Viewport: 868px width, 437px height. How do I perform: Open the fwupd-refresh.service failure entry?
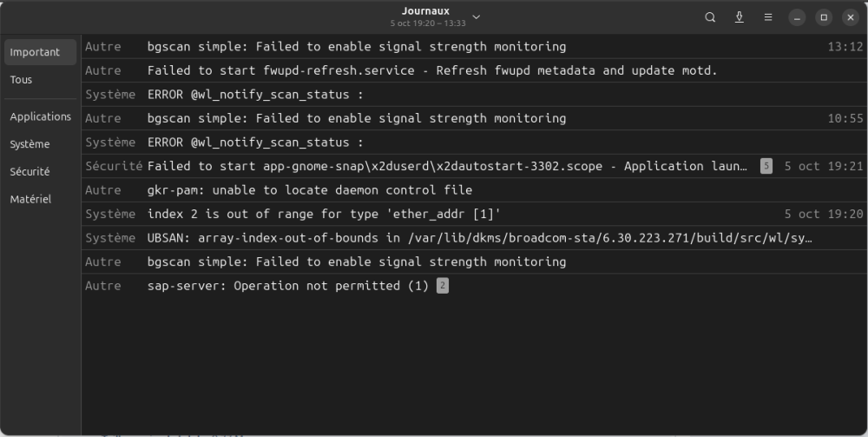click(432, 70)
